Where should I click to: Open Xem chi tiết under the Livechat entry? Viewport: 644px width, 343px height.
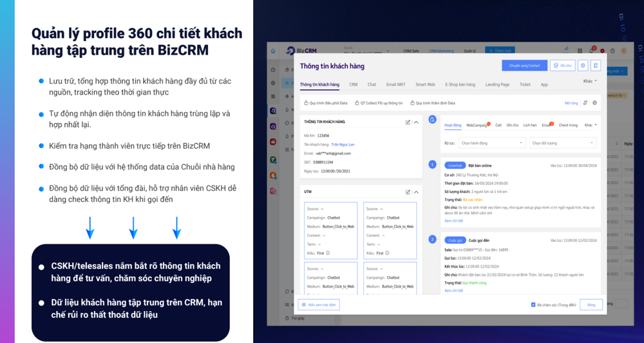(453, 221)
